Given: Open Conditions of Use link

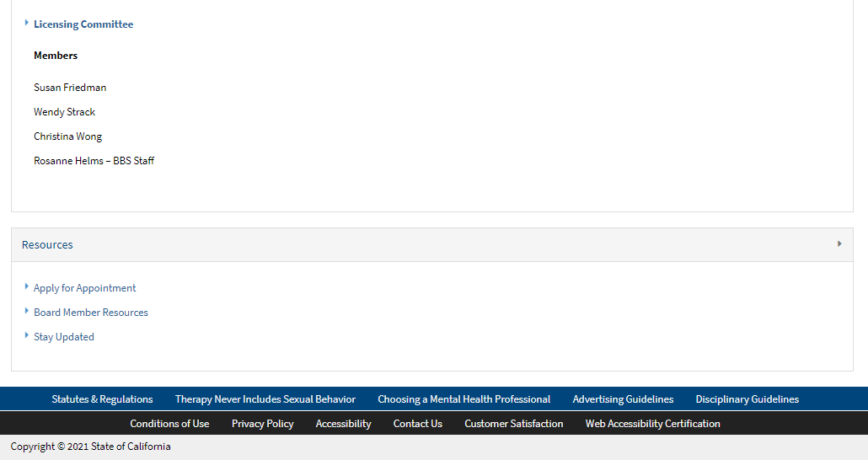Looking at the screenshot, I should 169,424.
